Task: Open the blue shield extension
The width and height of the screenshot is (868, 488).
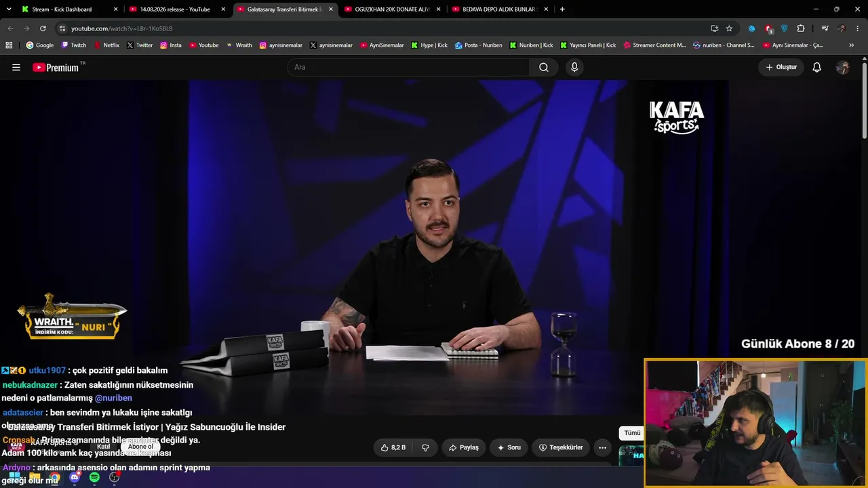Action: 785,28
